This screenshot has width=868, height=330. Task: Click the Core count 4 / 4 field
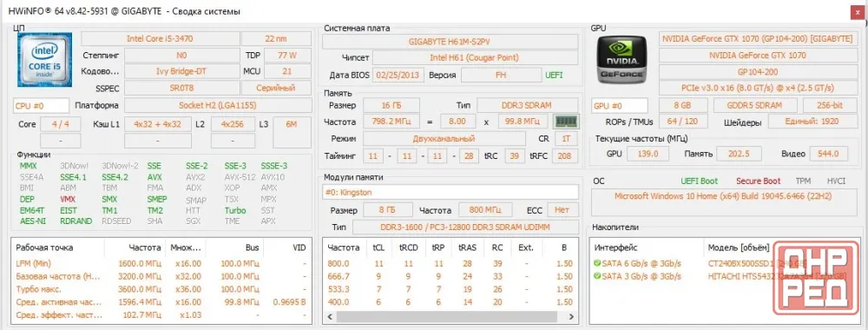pos(61,124)
